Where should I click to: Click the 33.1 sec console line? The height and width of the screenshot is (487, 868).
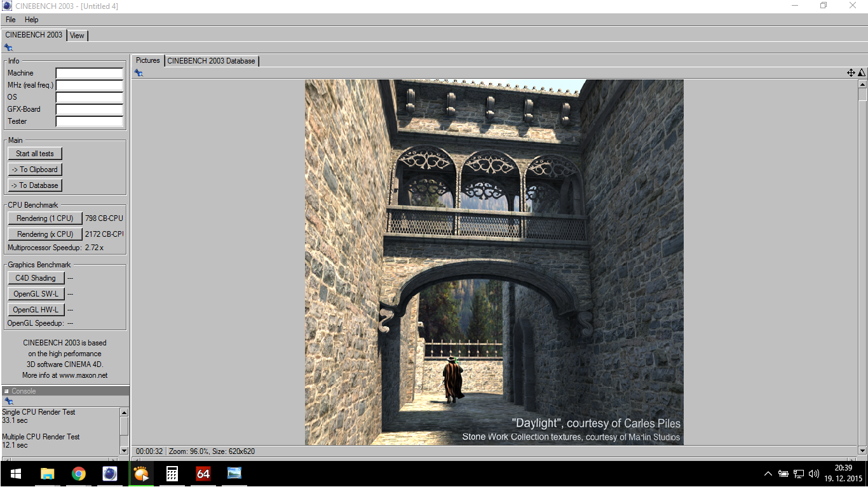[x=15, y=420]
